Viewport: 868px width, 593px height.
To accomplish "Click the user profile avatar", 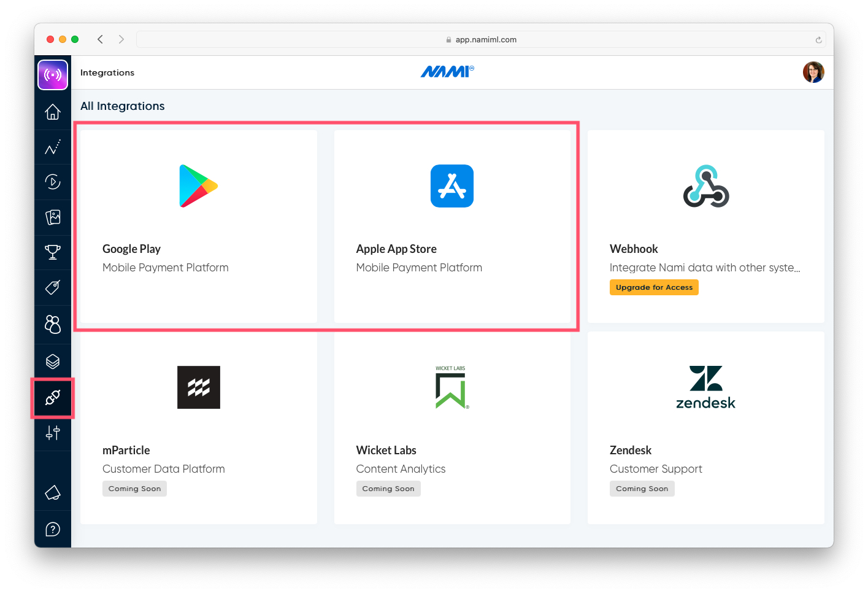I will point(813,72).
